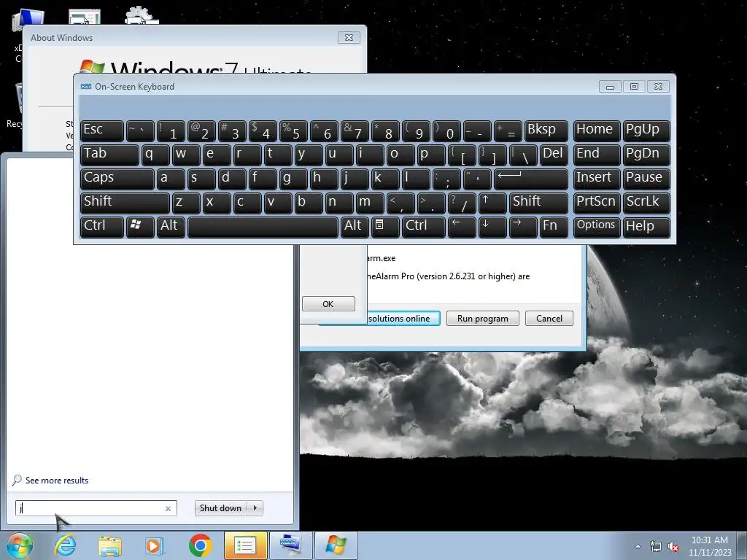
Task: Click the Home key
Action: click(x=597, y=131)
